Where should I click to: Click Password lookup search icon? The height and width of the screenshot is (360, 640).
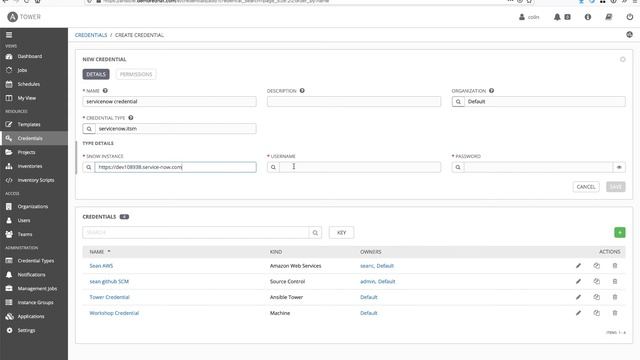tap(458, 167)
